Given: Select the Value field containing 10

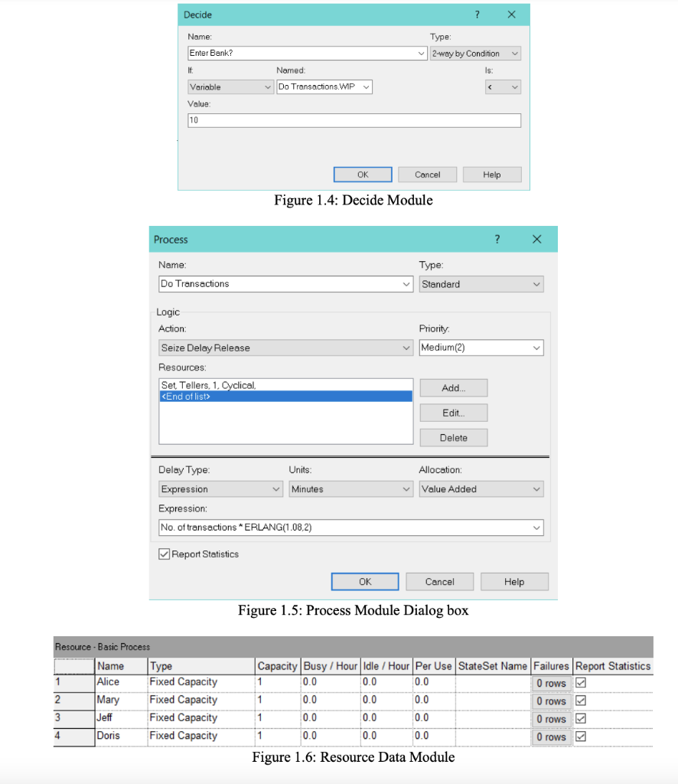Looking at the screenshot, I should point(354,119).
